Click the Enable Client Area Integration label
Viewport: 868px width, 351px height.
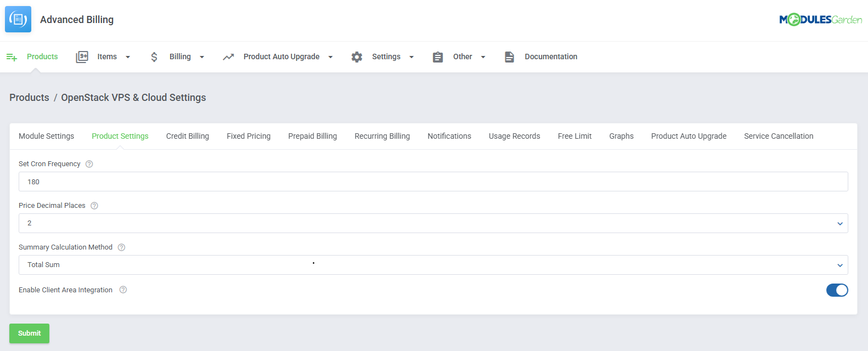65,290
